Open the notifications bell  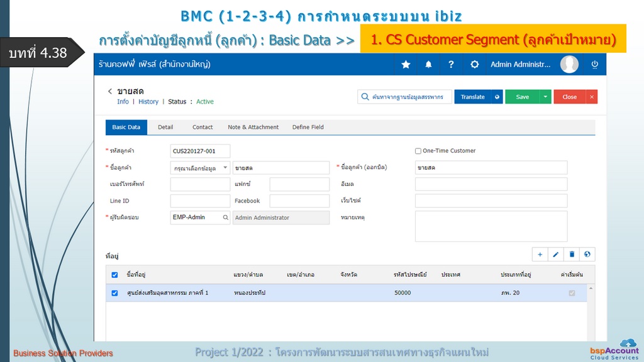pos(428,65)
